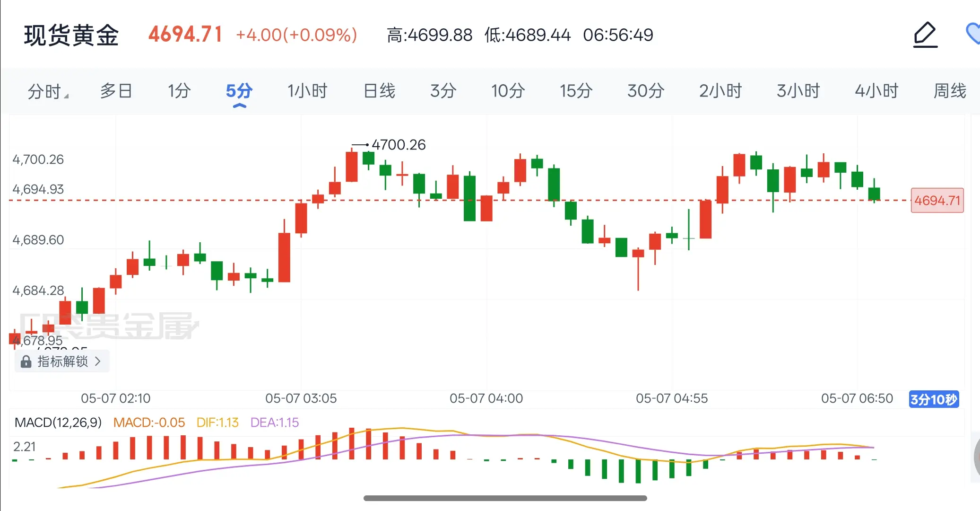
Task: Switch to the 日线 chart
Action: [379, 90]
